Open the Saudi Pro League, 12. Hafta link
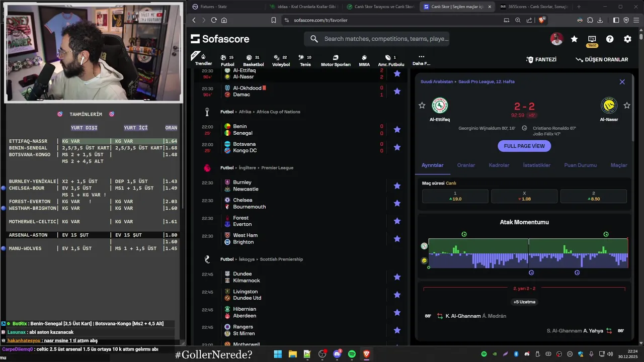Screen dimensions: 644x362 click(x=486, y=81)
